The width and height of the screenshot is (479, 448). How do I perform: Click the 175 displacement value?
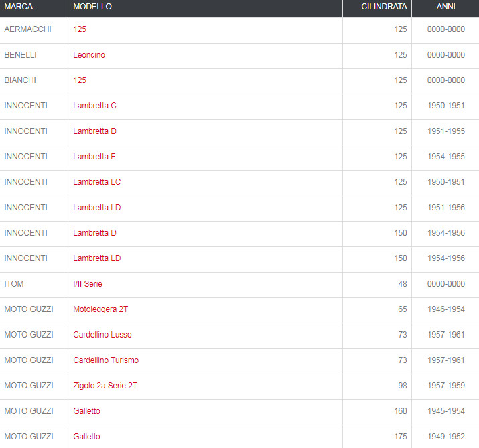tap(401, 437)
